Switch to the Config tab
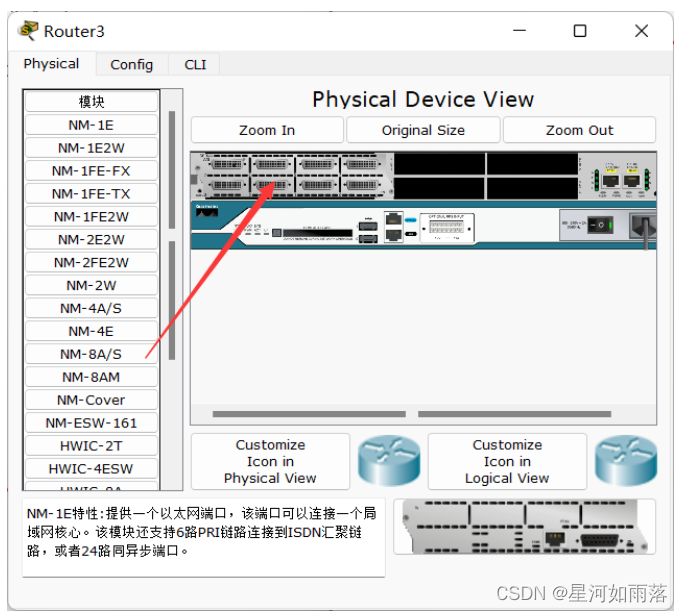This screenshot has height=613, width=683. click(131, 64)
